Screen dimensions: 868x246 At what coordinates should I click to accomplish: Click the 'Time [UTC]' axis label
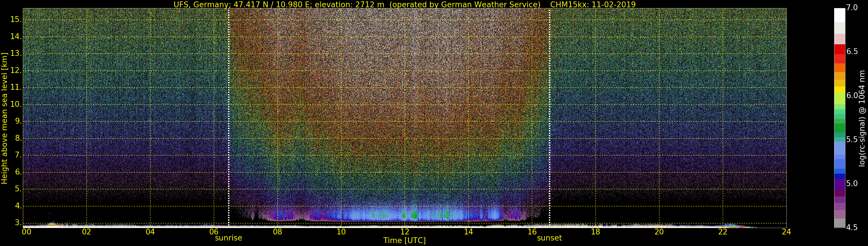click(404, 241)
